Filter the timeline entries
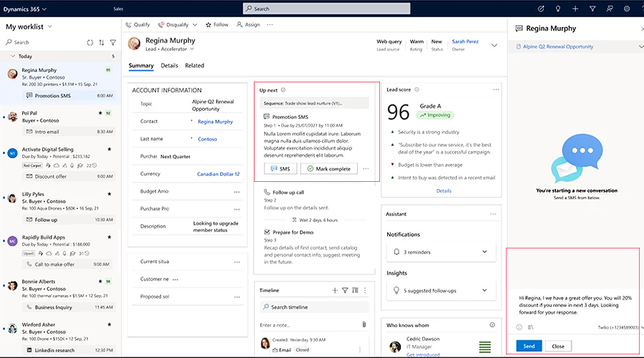 coord(345,290)
